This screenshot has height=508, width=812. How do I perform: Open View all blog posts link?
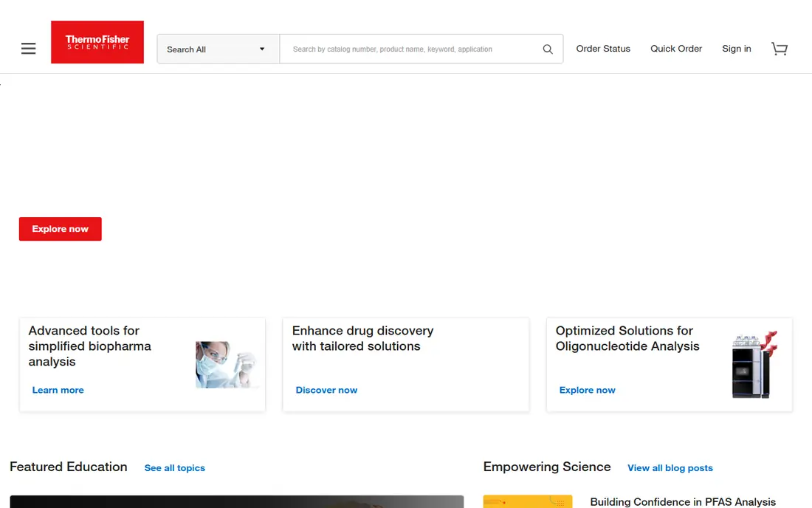pyautogui.click(x=670, y=467)
